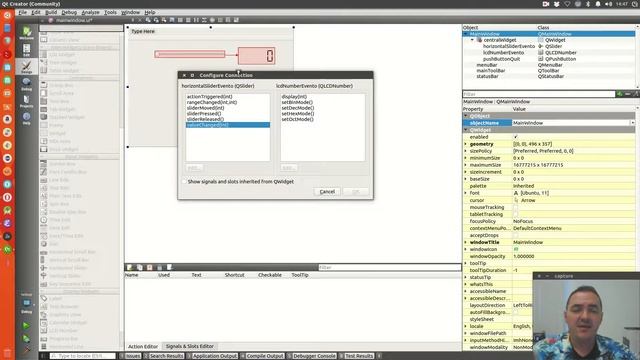The image size is (640, 360).
Task: Open Debug mode in sidebar
Action: pyautogui.click(x=27, y=84)
